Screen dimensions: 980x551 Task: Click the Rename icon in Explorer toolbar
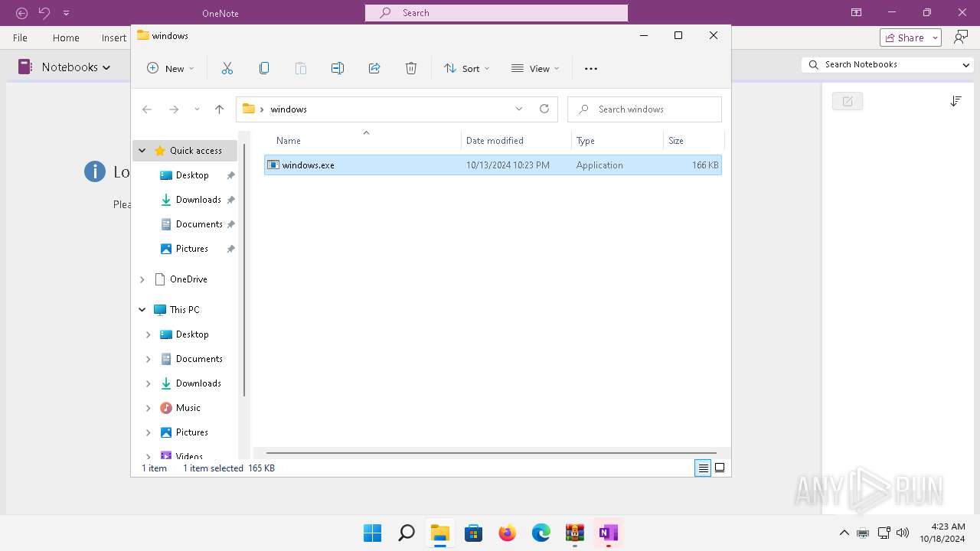(x=338, y=68)
